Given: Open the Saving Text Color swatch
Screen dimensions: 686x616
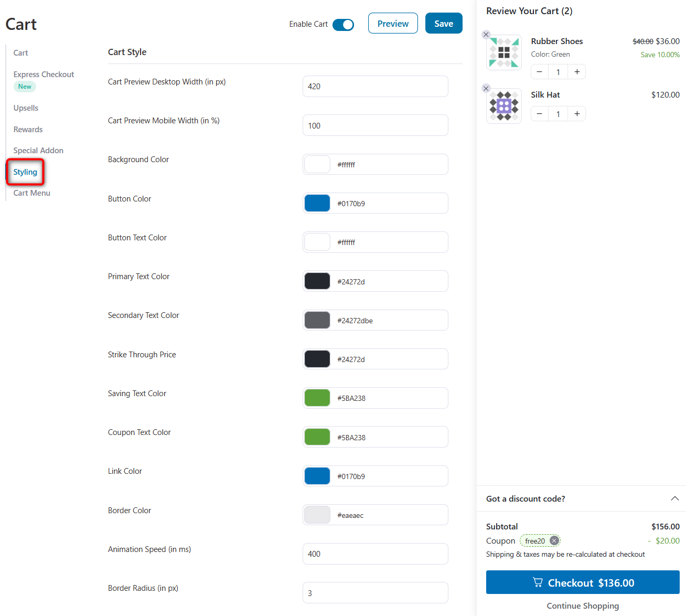Looking at the screenshot, I should point(317,398).
